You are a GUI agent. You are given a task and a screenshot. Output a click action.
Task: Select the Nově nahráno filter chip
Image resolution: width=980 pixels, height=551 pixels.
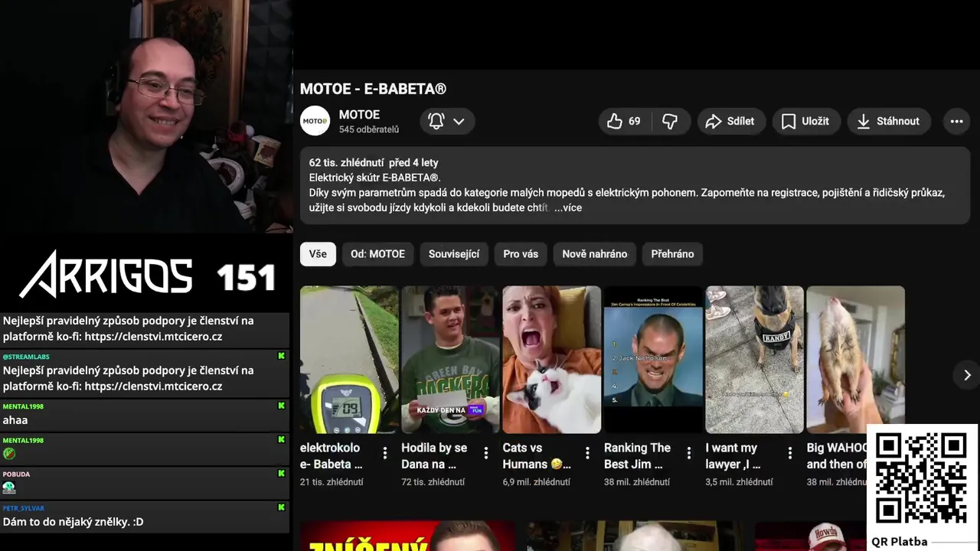click(x=595, y=254)
